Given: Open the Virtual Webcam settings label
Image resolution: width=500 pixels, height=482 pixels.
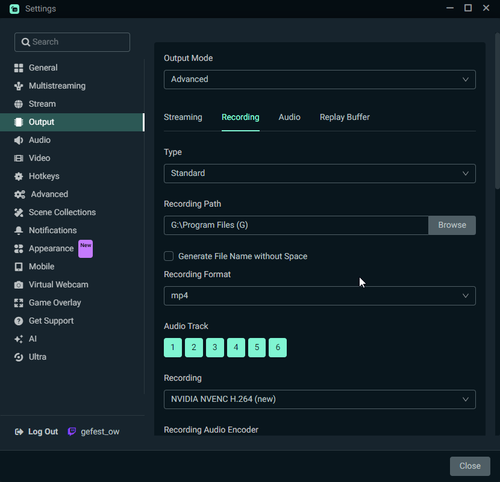Looking at the screenshot, I should [58, 285].
